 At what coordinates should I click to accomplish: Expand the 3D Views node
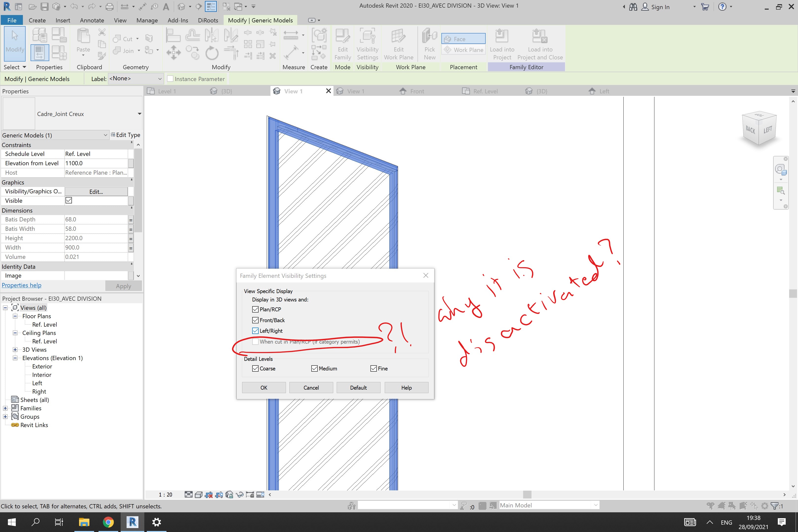(15, 349)
